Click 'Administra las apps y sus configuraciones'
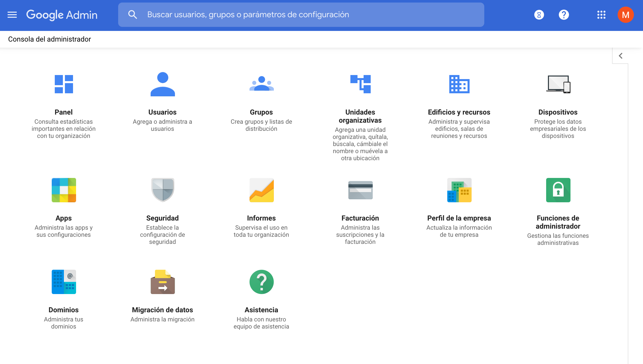Viewport: 643px width, 364px height. [x=64, y=231]
